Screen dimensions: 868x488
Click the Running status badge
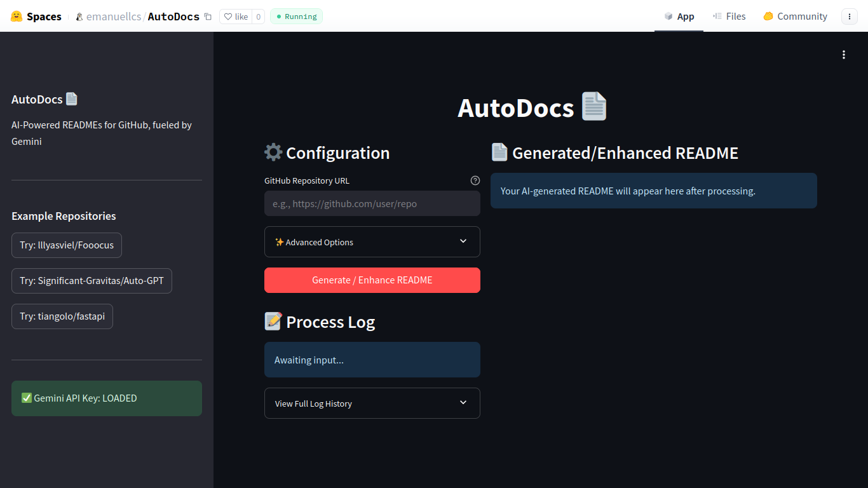pos(296,17)
